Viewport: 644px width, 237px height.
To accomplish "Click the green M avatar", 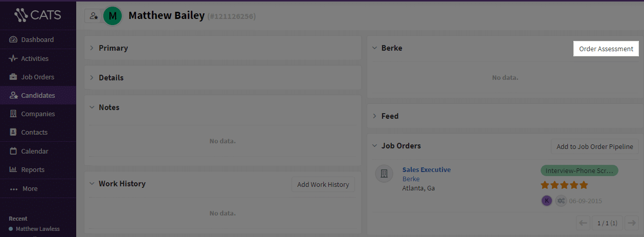I will (x=113, y=16).
